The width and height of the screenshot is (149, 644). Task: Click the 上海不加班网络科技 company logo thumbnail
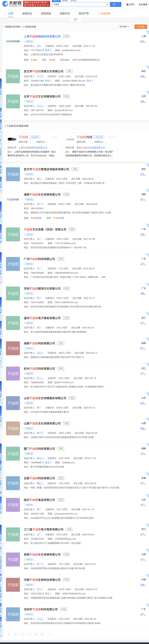click(x=13, y=41)
